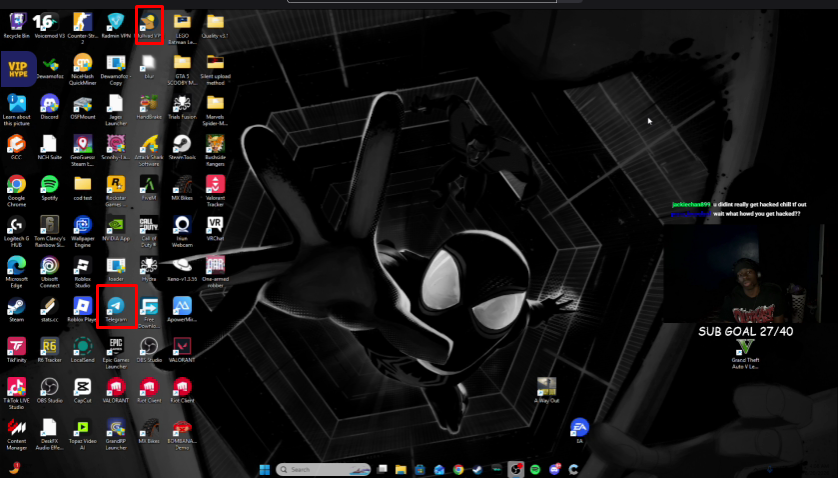Select the Topaz Video AI shortcut
838x478 pixels.
[82, 435]
